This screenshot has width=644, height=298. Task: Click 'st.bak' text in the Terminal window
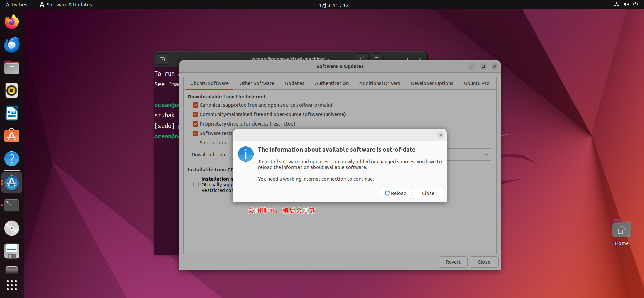coord(165,115)
